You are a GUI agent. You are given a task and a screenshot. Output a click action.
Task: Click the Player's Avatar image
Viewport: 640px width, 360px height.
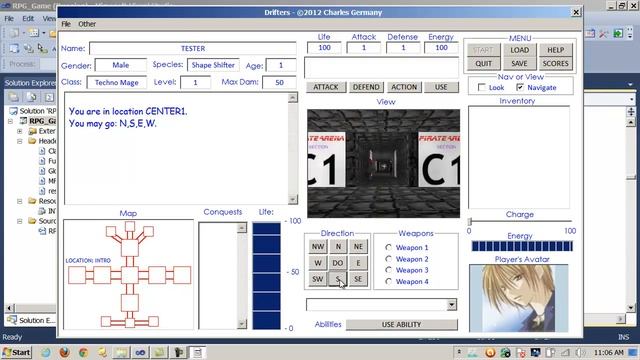click(518, 298)
